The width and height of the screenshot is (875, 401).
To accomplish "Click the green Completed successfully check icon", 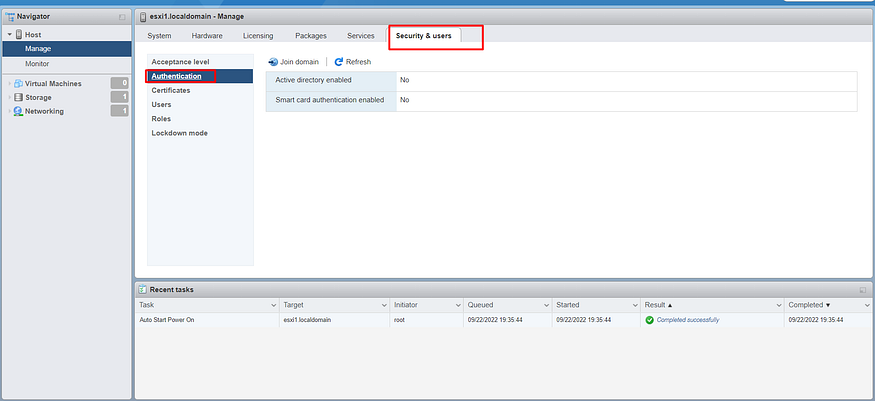I will point(649,320).
